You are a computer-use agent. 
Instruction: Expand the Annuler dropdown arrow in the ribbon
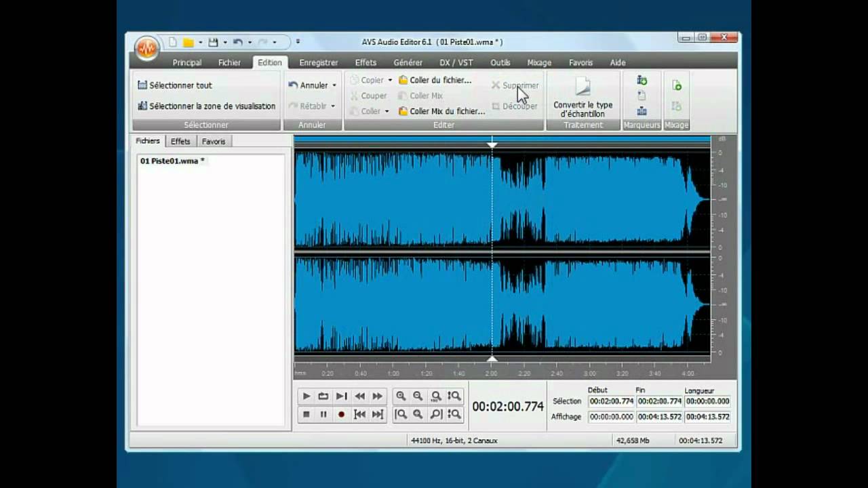click(x=334, y=85)
